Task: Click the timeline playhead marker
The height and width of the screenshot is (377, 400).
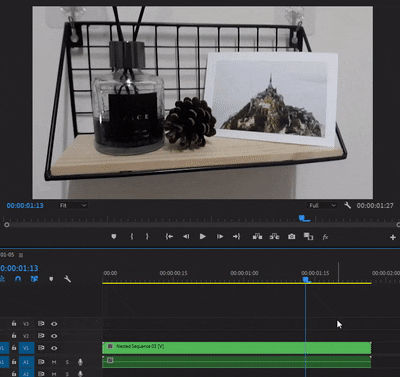Action: point(306,280)
